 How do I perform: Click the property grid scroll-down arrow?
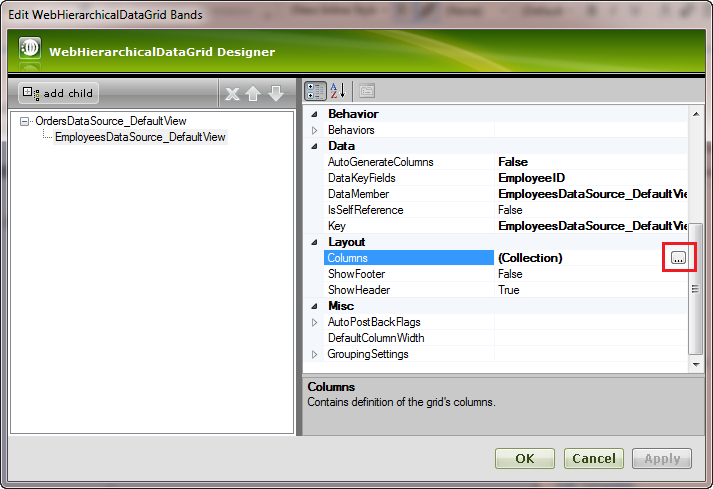[x=697, y=362]
